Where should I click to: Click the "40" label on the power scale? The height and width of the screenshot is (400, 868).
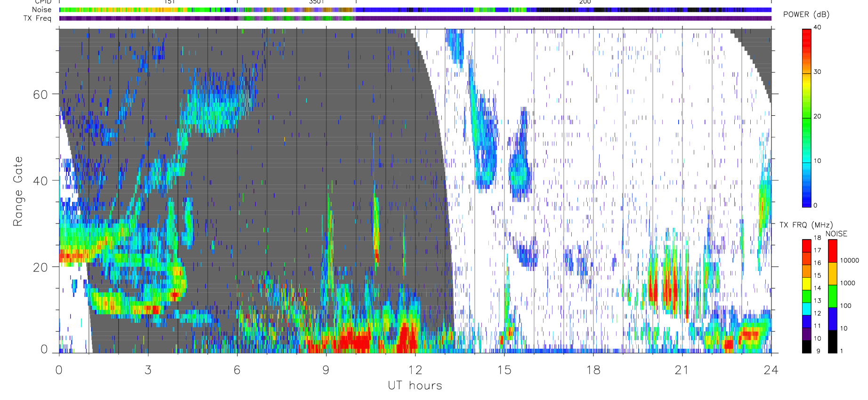tap(817, 27)
